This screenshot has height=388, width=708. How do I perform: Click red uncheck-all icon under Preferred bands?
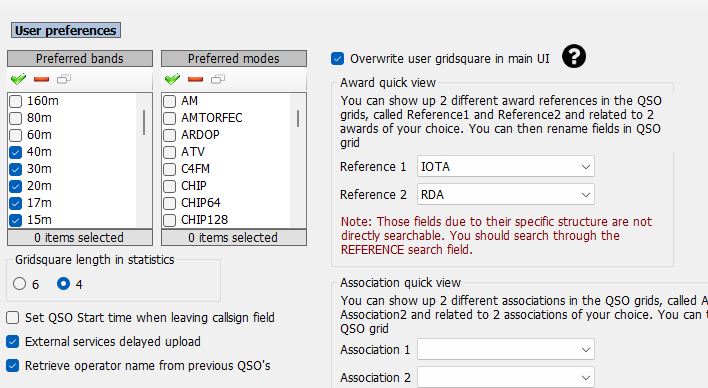42,79
